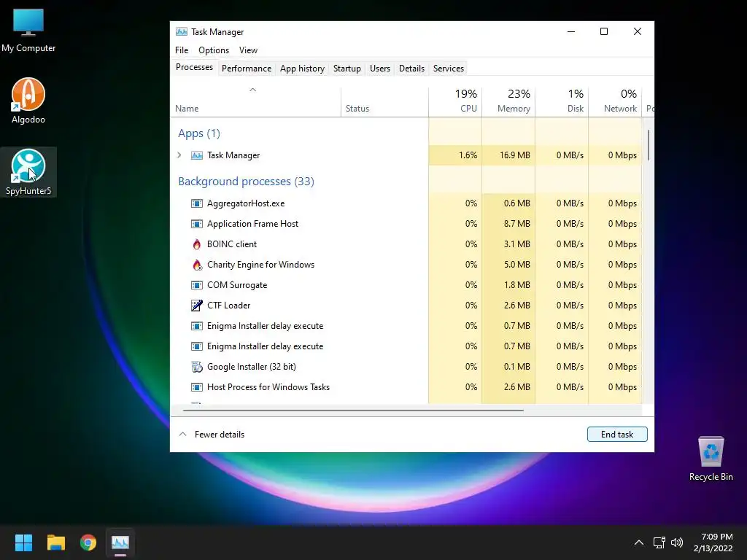
Task: Sort processes by Status column
Action: (384, 101)
